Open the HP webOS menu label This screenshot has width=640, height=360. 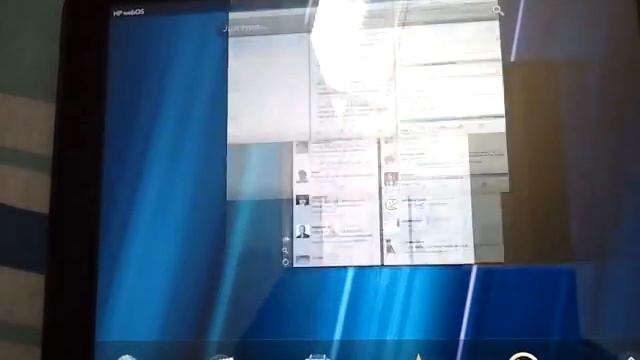coord(129,12)
